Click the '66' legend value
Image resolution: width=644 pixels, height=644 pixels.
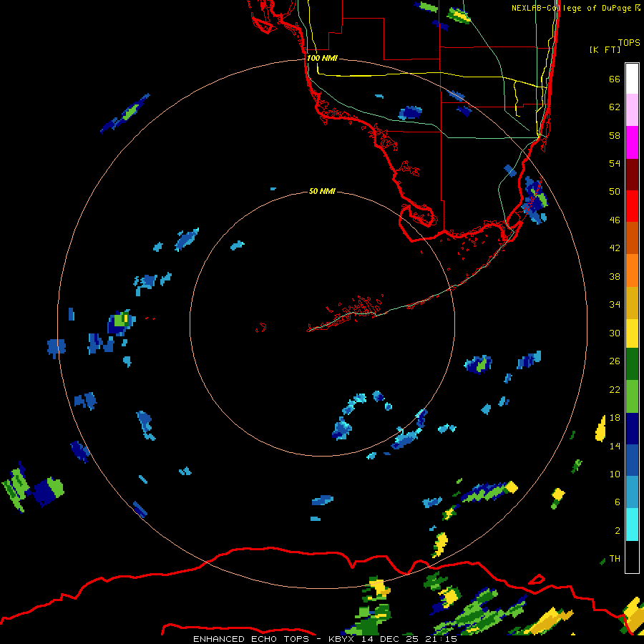point(615,79)
